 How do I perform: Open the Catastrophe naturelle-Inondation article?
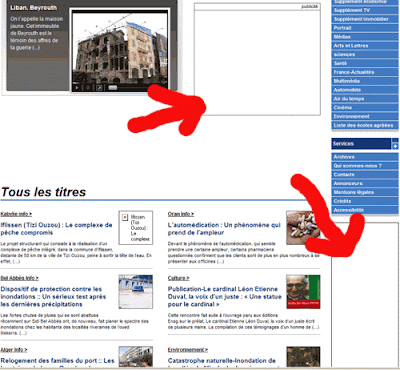(222, 361)
